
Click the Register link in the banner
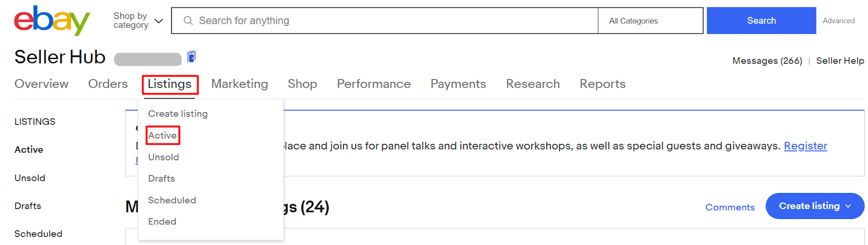pos(805,146)
